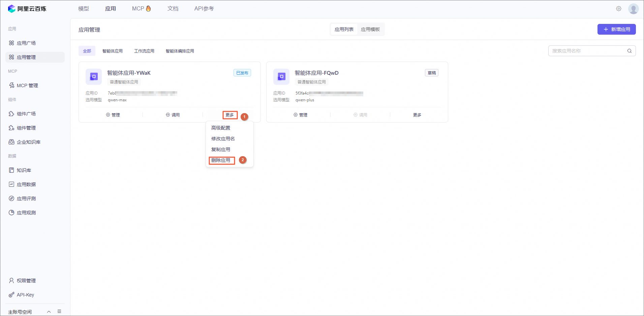The width and height of the screenshot is (644, 316).
Task: Click the 企业知识库 sidebar icon
Action: pyautogui.click(x=11, y=142)
